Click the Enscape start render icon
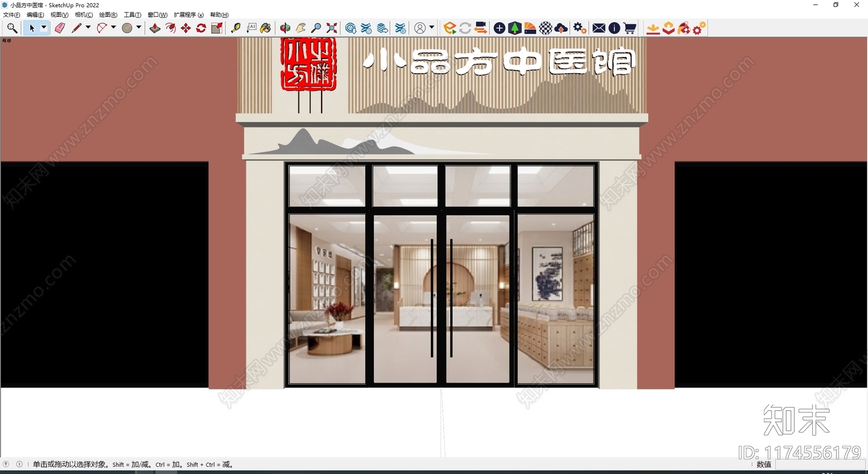 coord(449,28)
